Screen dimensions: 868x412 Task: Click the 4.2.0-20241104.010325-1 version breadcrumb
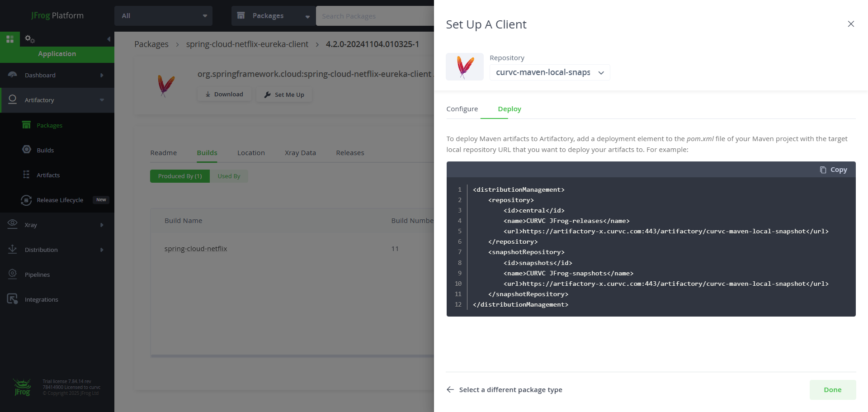(373, 44)
